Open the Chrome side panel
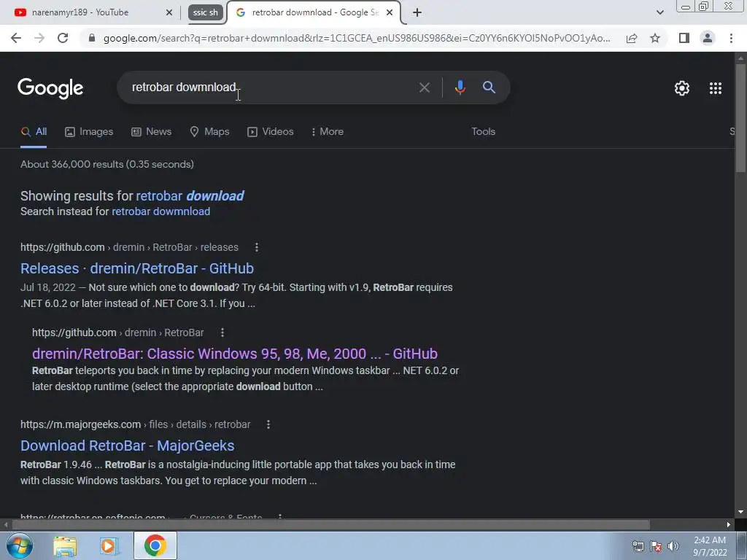The height and width of the screenshot is (560, 747). 684,38
